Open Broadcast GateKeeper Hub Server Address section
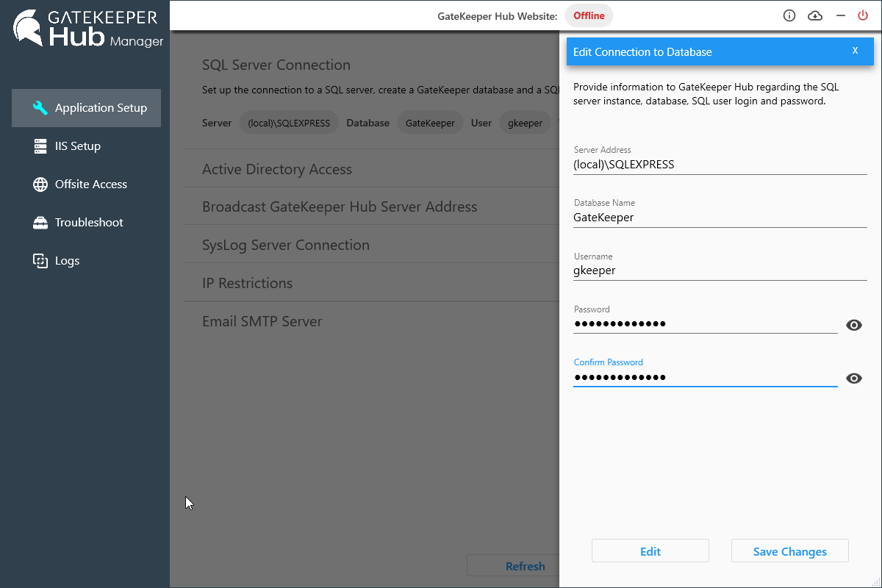The height and width of the screenshot is (588, 882). [331, 207]
